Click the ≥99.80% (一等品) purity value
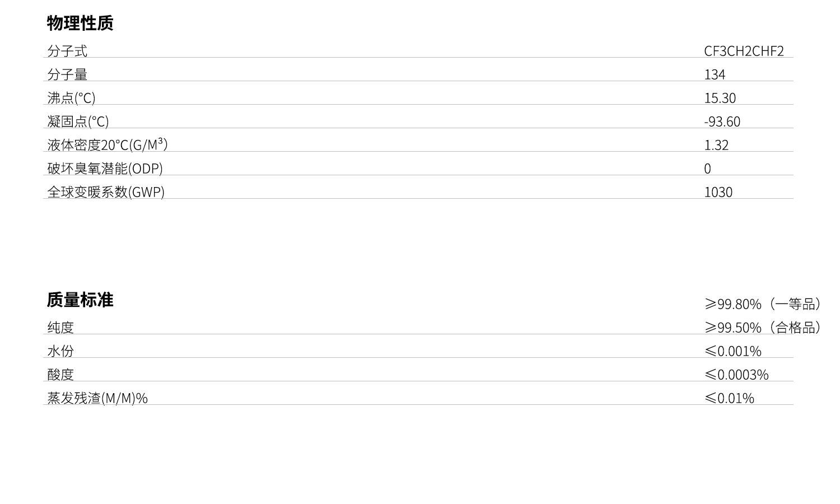The height and width of the screenshot is (504, 840). click(x=763, y=304)
